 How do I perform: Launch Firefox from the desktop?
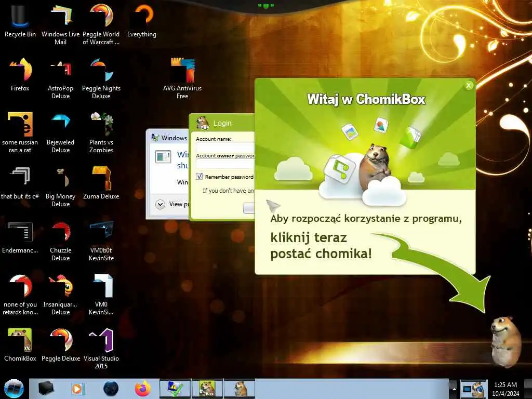pos(20,74)
